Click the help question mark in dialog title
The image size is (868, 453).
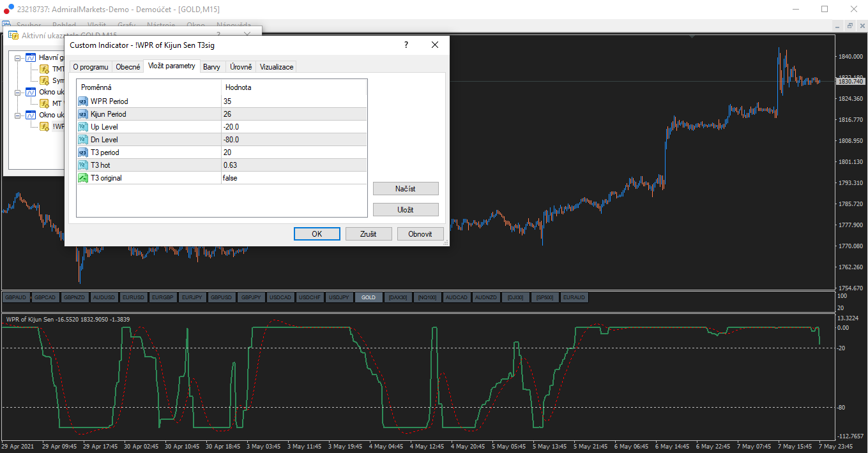point(406,45)
